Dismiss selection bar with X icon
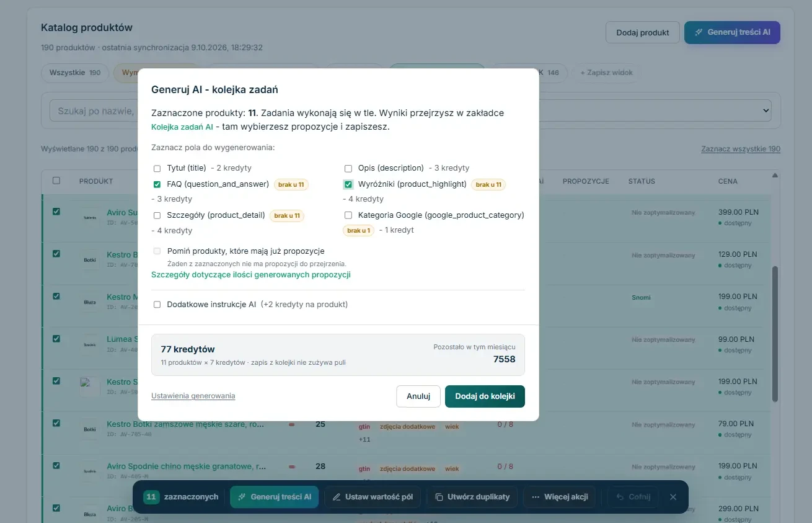 coord(673,497)
